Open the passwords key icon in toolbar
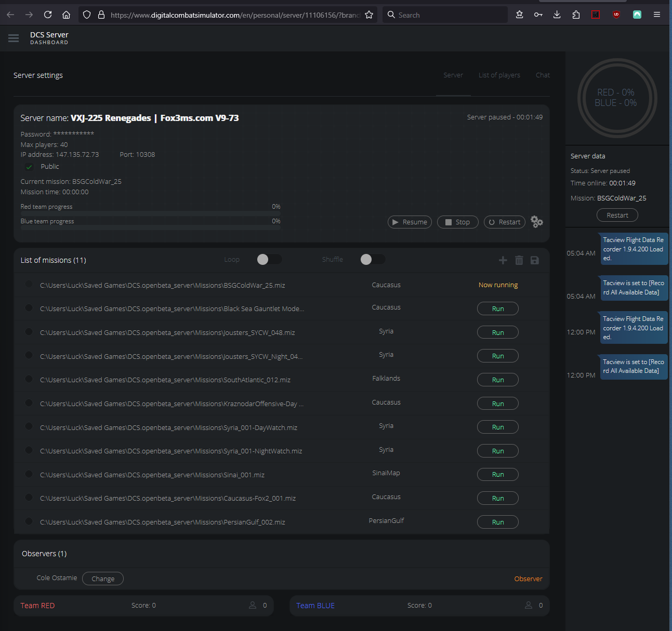Image resolution: width=672 pixels, height=631 pixels. click(538, 15)
